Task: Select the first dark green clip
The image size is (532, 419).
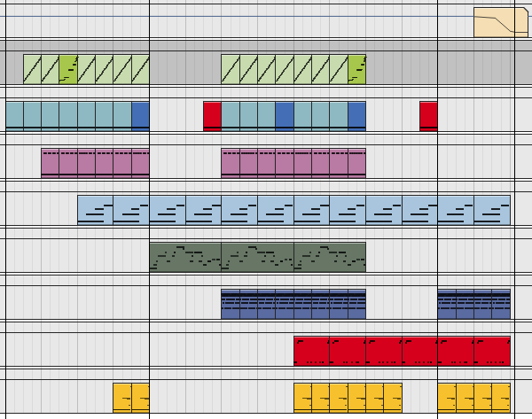Action: tap(68, 68)
